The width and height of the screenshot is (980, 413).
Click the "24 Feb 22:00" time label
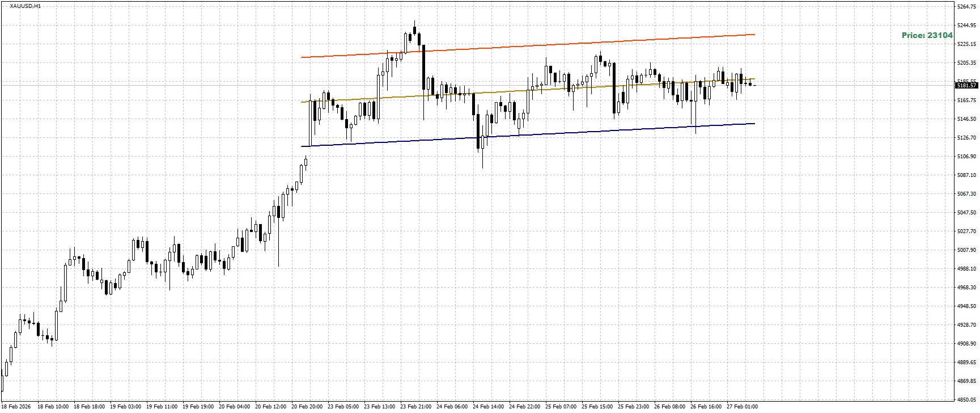tap(524, 407)
